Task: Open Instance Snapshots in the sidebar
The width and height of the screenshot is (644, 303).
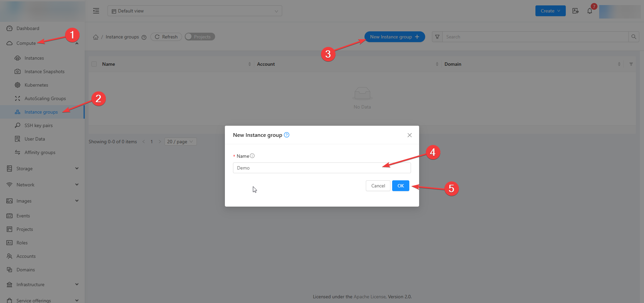Action: tap(44, 71)
